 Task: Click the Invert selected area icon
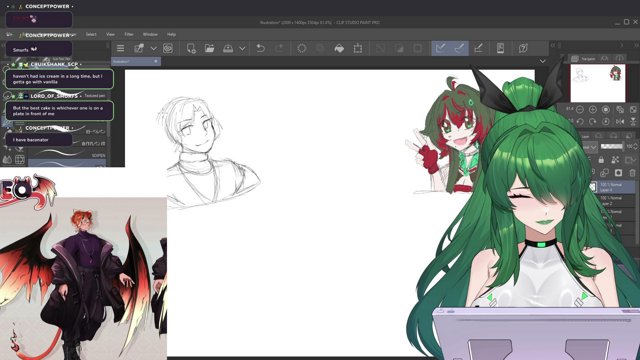(x=399, y=49)
